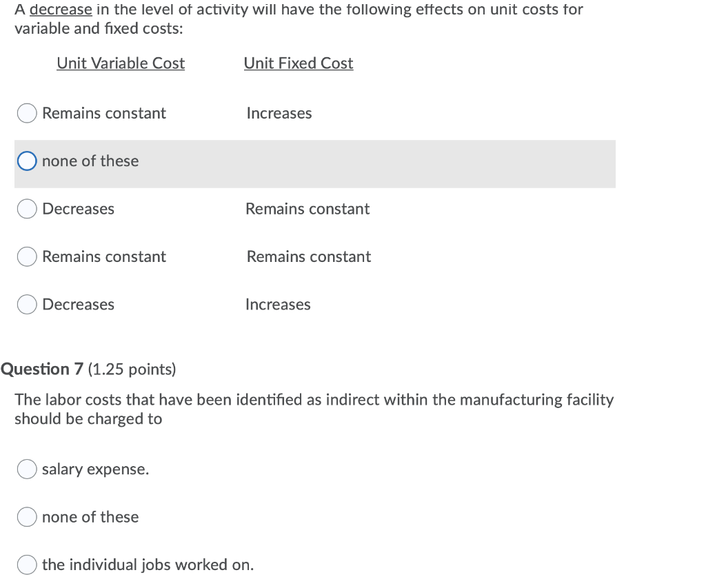
Task: Click the 'Unit Fixed Cost' column header
Action: [x=298, y=63]
